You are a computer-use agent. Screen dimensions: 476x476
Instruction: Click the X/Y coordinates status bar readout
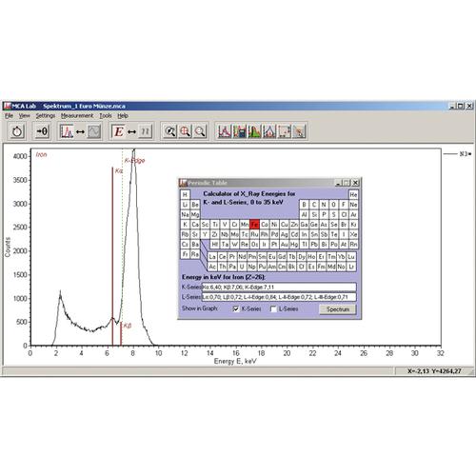tap(434, 371)
